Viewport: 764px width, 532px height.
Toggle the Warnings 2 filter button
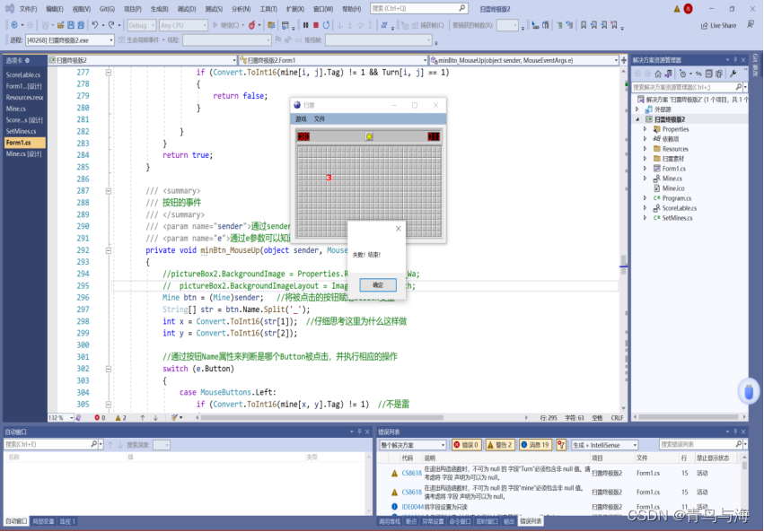(500, 444)
